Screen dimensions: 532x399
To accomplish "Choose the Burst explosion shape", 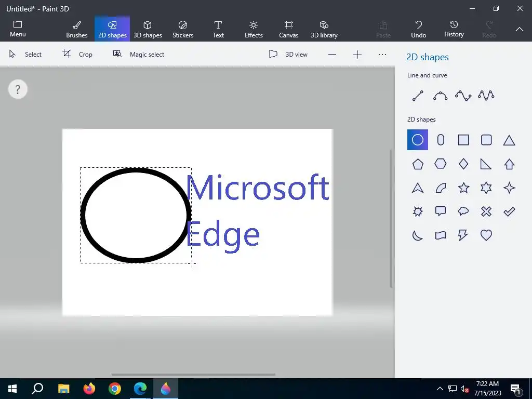I will click(418, 212).
